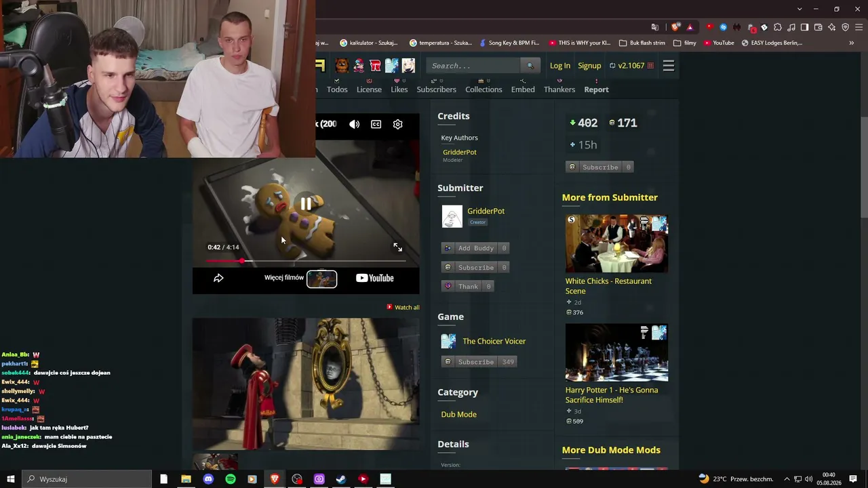
Task: Show more bookmarks with the chevron
Action: click(x=852, y=43)
